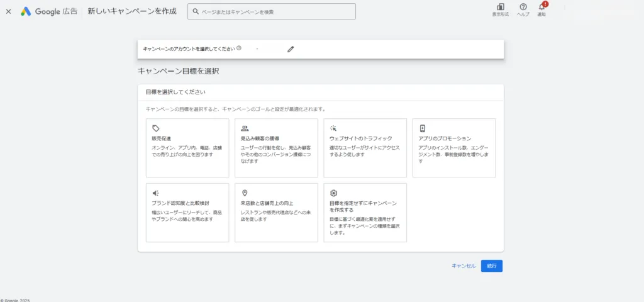This screenshot has width=644, height=302.
Task: Click the 続行 continue button
Action: click(492, 266)
